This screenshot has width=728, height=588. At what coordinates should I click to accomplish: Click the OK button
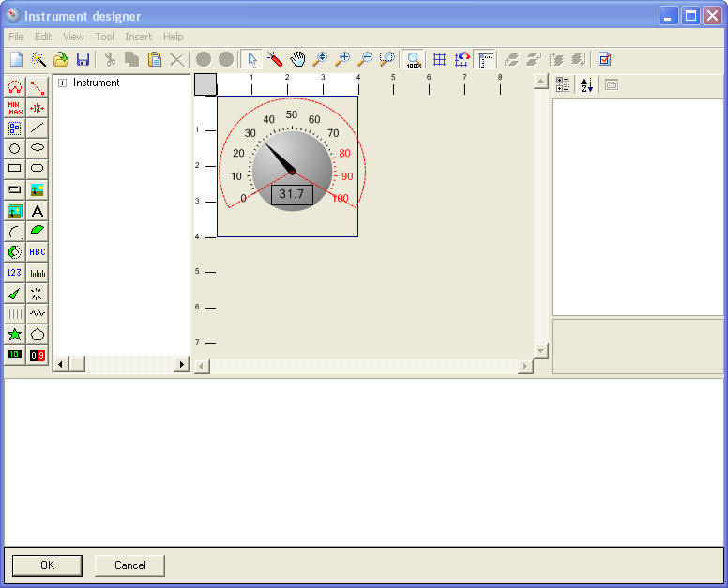point(47,565)
